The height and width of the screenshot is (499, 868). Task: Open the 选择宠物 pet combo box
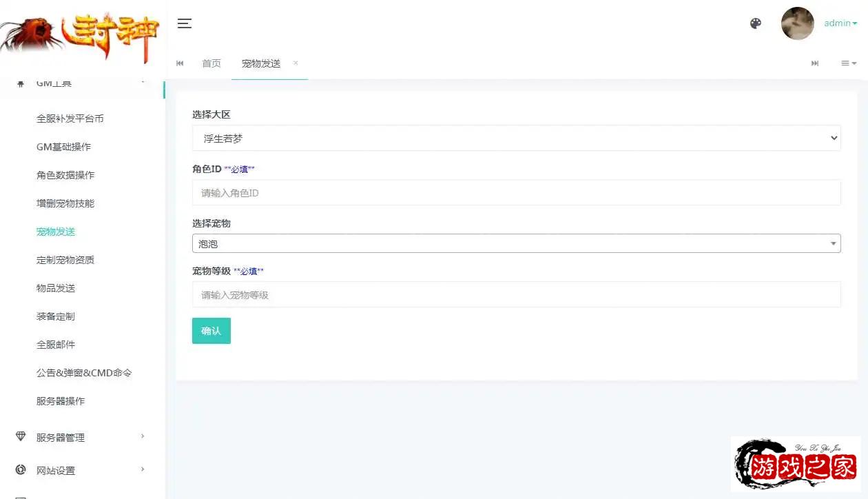click(x=516, y=243)
